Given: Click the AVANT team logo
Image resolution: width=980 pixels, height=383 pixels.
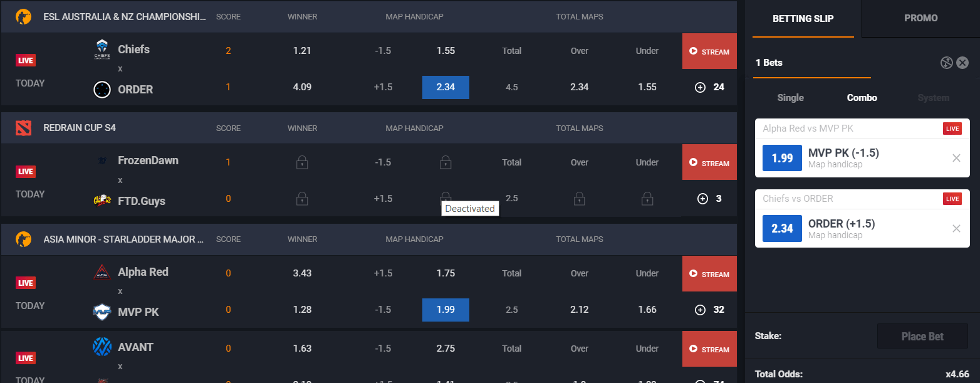Looking at the screenshot, I should tap(102, 346).
